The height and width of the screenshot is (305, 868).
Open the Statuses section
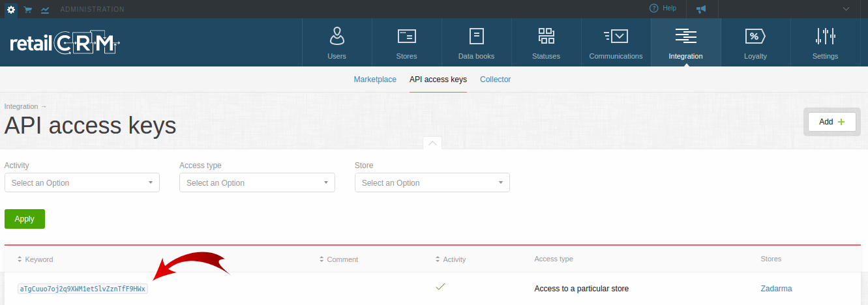tap(546, 42)
